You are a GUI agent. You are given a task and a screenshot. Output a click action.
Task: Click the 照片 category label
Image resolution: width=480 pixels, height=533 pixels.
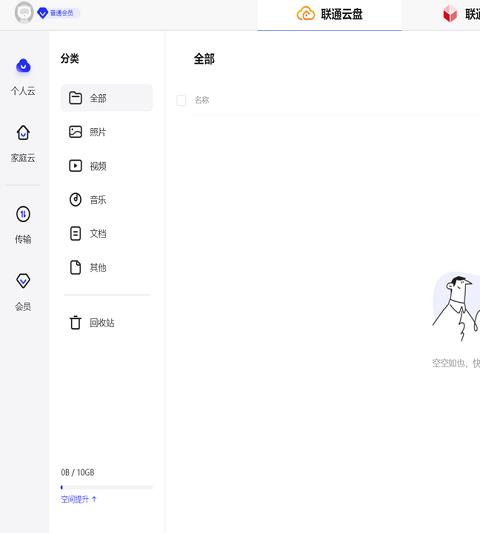(x=98, y=132)
